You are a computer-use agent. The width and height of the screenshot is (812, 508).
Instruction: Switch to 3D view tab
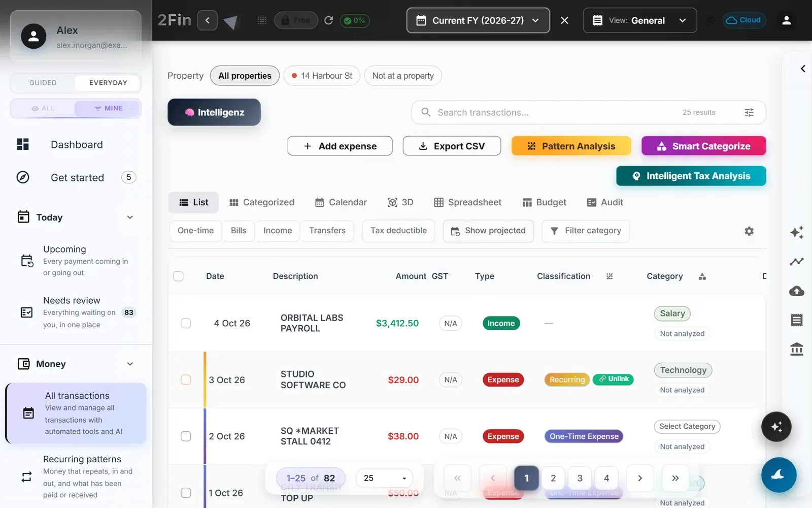400,202
